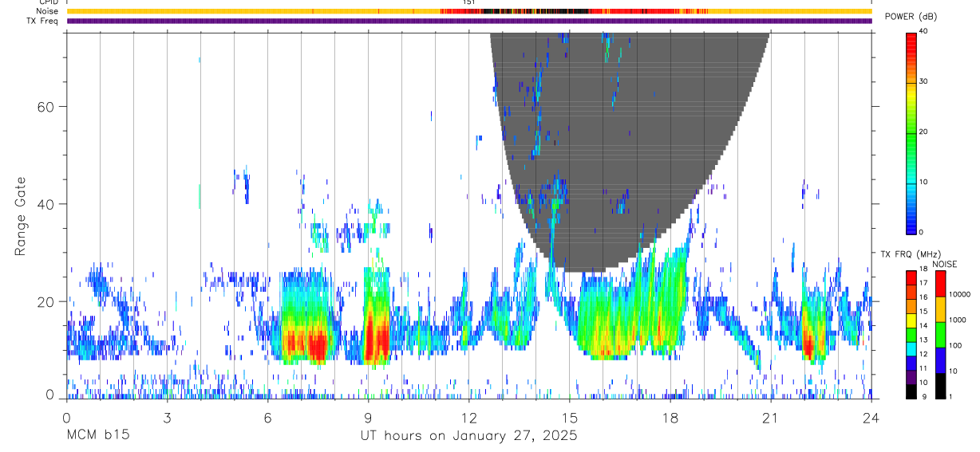Click the 40 label on POWER scale
The image size is (980, 452).
[924, 31]
